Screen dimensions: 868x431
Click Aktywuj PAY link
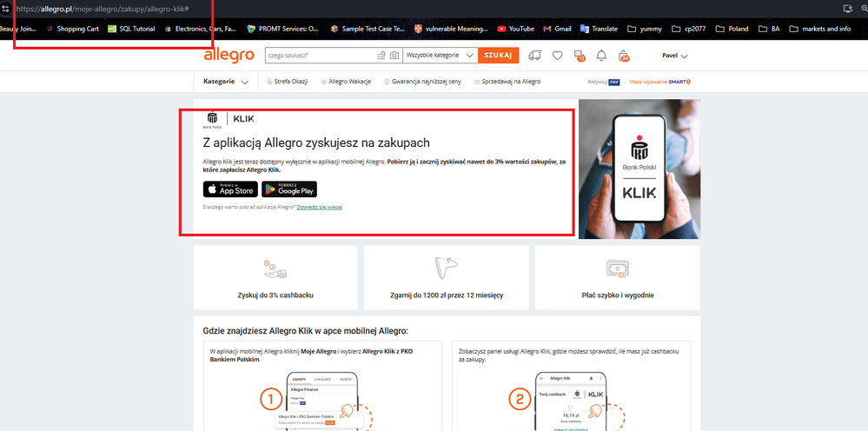[603, 82]
